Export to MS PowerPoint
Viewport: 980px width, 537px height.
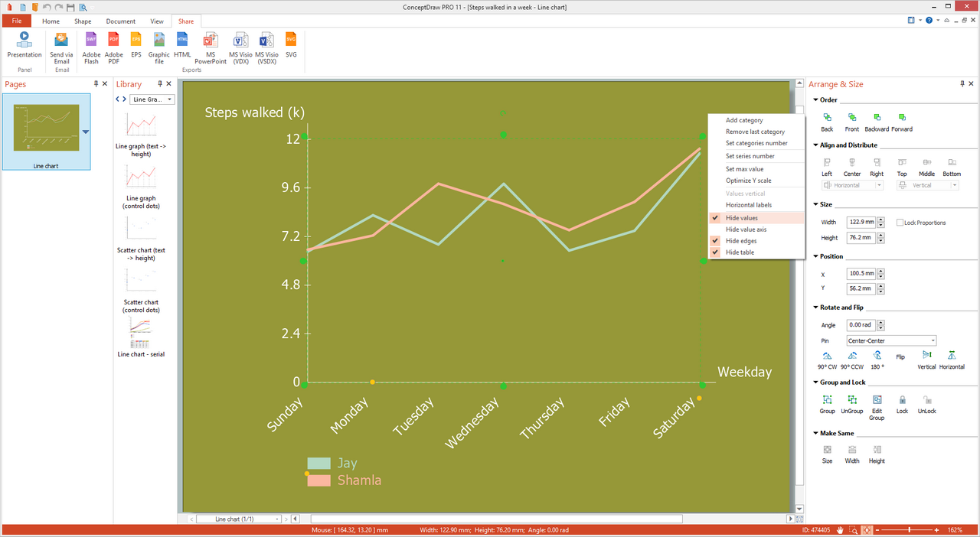pos(211,47)
